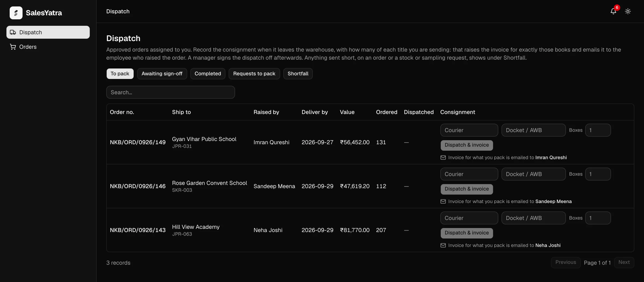Image resolution: width=644 pixels, height=282 pixels.
Task: Switch to the Awaiting sign-off tab
Action: 162,74
